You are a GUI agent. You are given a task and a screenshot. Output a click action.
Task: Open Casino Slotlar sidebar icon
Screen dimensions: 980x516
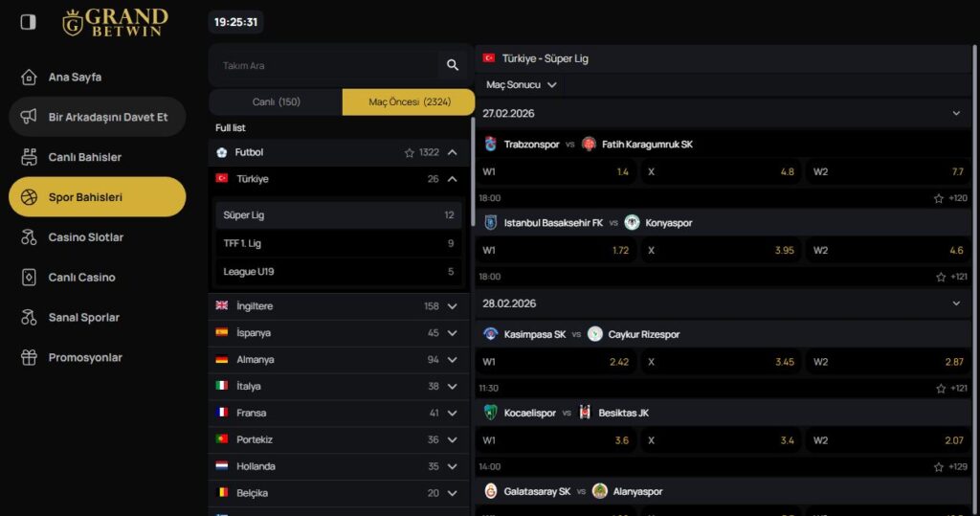point(29,237)
